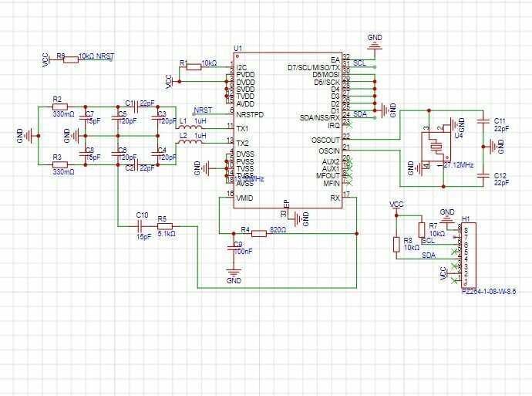The width and height of the screenshot is (532, 396).
Task: Select capacitor C11 22pF symbol
Action: tap(483, 121)
